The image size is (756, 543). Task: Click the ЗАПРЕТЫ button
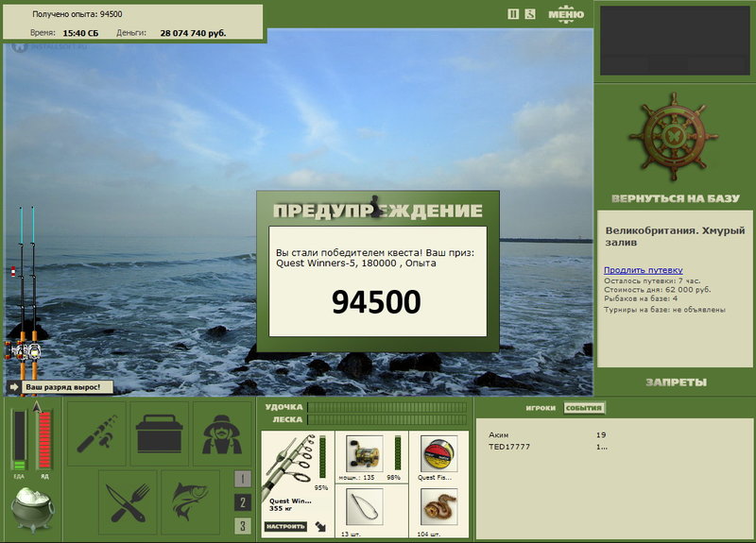pyautogui.click(x=676, y=382)
